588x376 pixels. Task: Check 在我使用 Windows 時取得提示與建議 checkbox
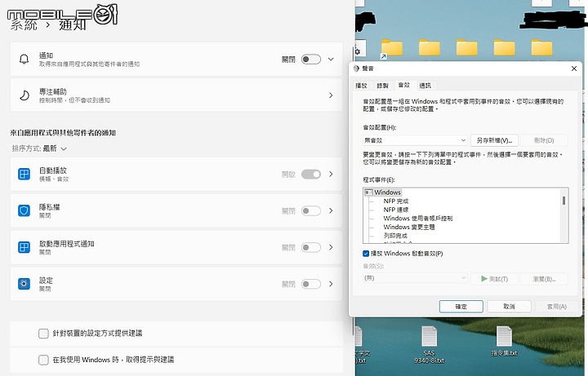[43, 360]
